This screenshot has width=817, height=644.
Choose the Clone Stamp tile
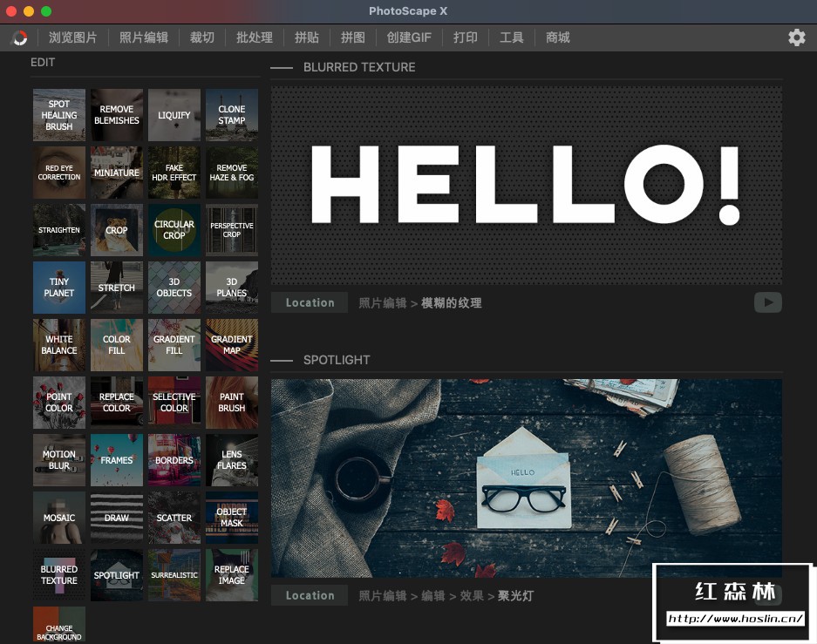click(232, 115)
